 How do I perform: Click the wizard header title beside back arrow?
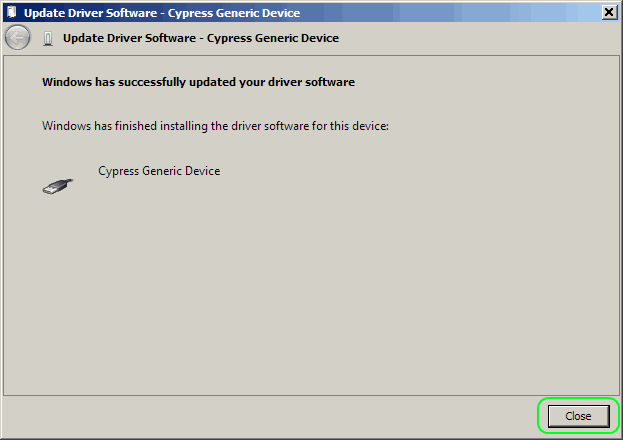click(200, 38)
